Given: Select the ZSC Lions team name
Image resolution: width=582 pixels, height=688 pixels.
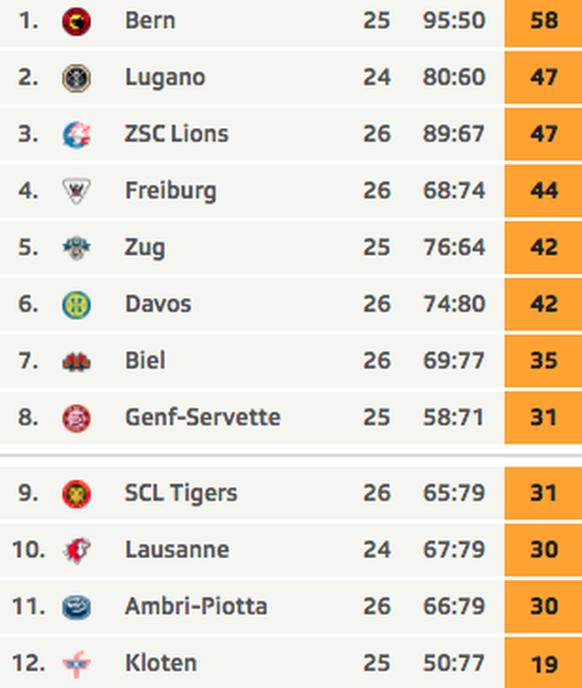Looking at the screenshot, I should 176,133.
